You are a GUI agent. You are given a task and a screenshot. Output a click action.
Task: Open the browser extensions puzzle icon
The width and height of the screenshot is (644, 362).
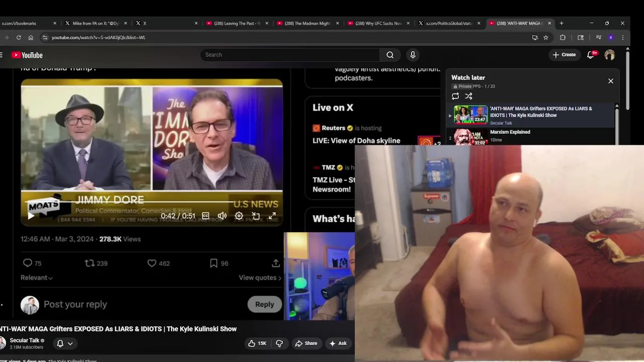coord(562,37)
